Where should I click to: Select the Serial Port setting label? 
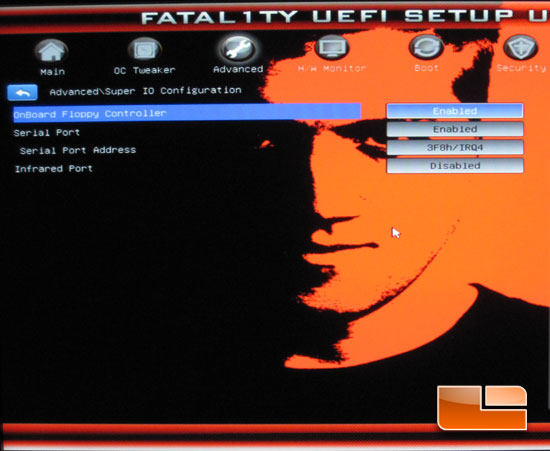coord(47,133)
